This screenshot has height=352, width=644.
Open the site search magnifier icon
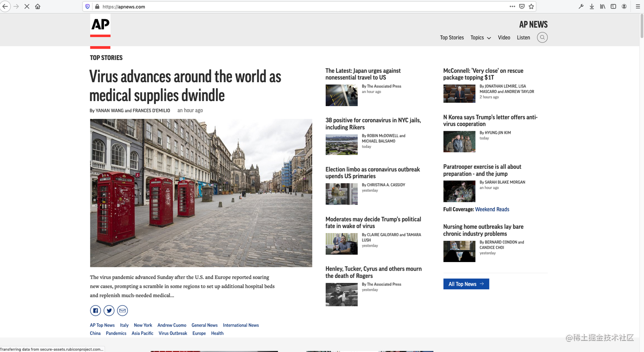point(542,38)
